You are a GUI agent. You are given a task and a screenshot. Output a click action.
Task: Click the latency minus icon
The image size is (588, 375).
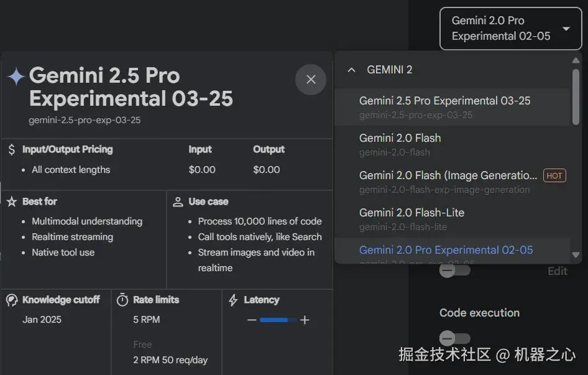252,320
